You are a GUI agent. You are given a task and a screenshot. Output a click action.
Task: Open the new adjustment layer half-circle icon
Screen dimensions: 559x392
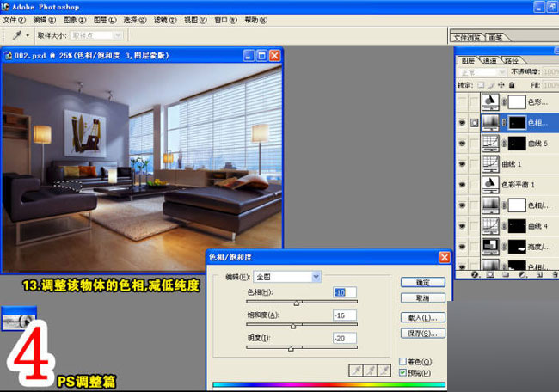522,274
